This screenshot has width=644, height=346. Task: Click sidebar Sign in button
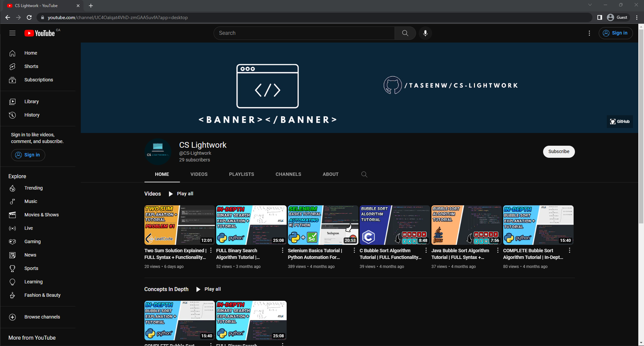28,155
